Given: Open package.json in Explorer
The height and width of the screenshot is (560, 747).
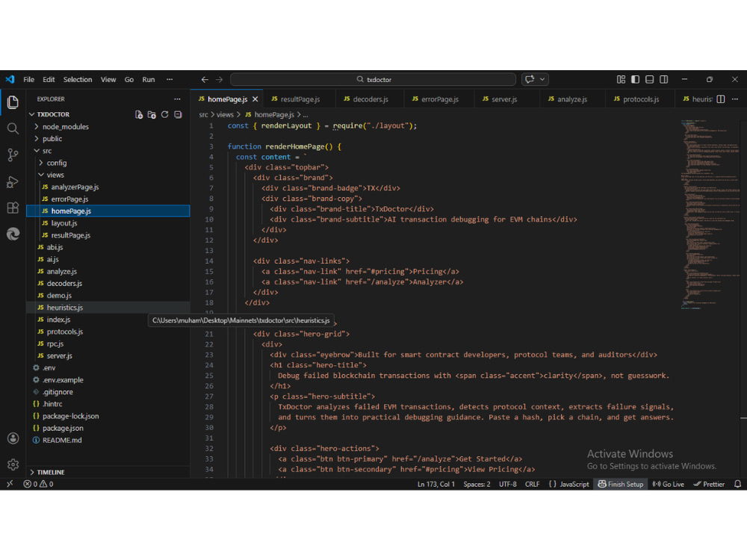Looking at the screenshot, I should pos(108,428).
